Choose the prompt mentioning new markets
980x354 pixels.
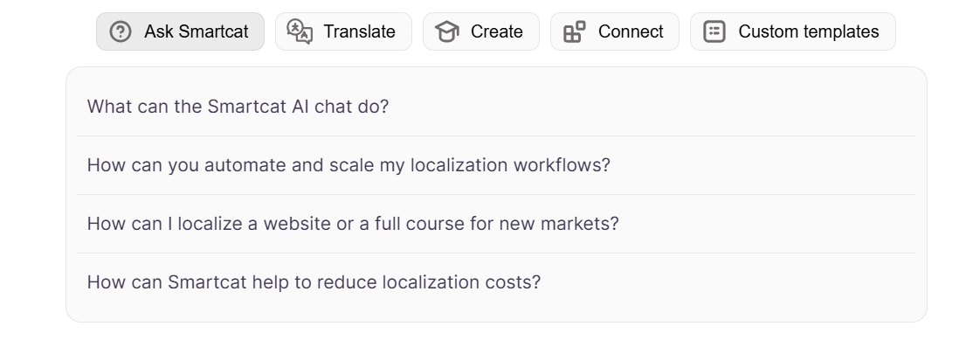pos(496,224)
